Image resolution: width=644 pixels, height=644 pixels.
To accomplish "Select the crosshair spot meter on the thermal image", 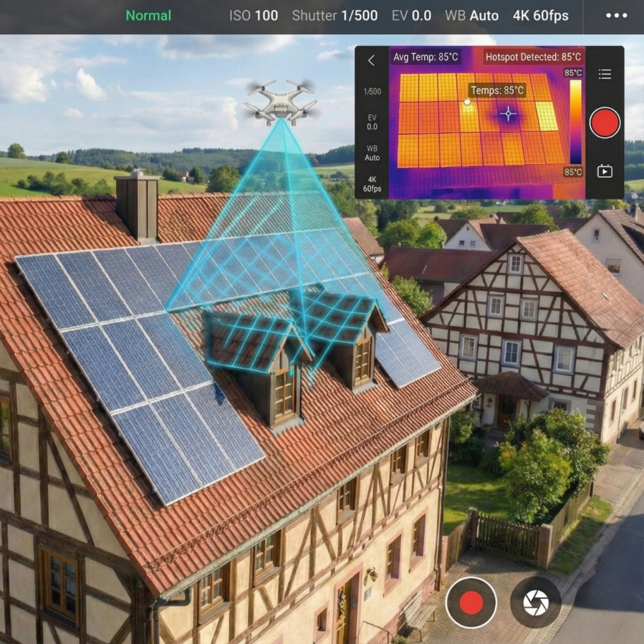I will [x=508, y=114].
